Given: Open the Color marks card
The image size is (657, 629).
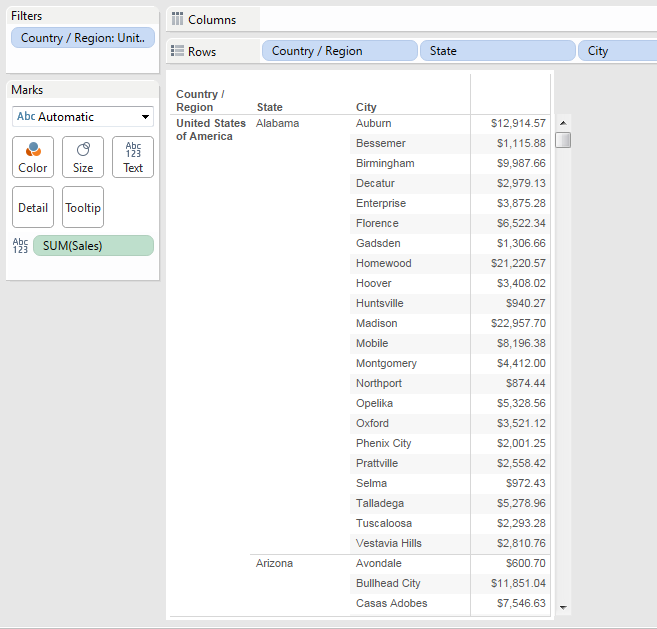Looking at the screenshot, I should (x=33, y=157).
